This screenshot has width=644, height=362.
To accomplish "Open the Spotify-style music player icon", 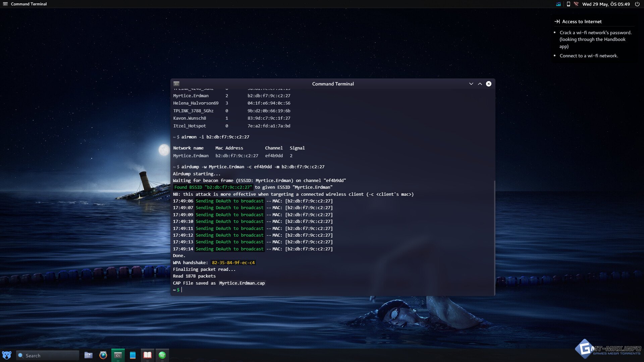I will tap(162, 355).
